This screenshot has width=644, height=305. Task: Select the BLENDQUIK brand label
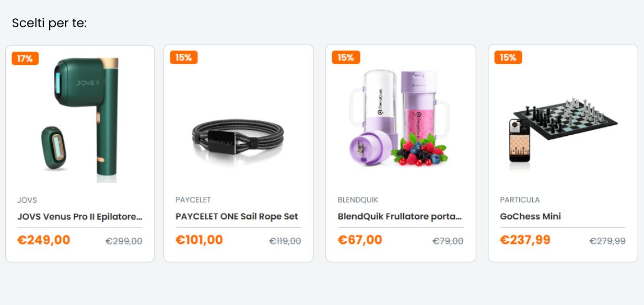[358, 200]
